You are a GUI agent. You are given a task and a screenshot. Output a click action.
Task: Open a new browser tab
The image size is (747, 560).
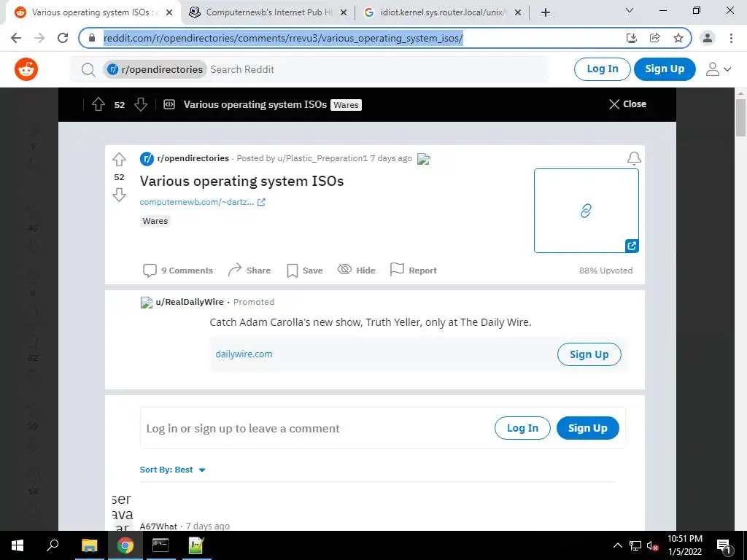pos(546,12)
